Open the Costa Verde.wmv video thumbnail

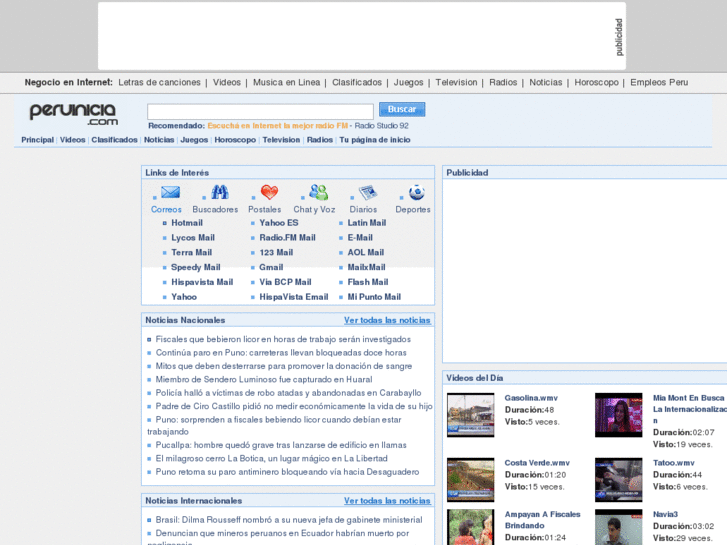click(471, 480)
